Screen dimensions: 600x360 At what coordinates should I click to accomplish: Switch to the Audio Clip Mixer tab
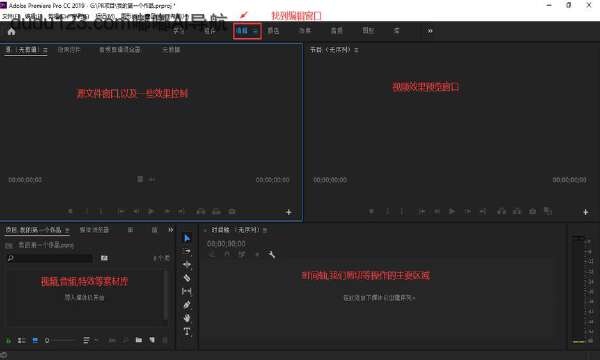click(x=120, y=50)
